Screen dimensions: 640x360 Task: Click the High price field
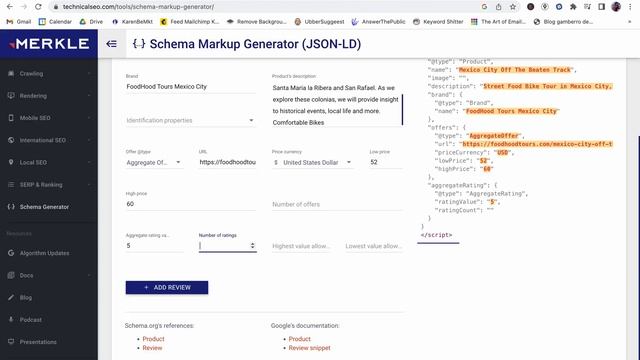click(191, 204)
